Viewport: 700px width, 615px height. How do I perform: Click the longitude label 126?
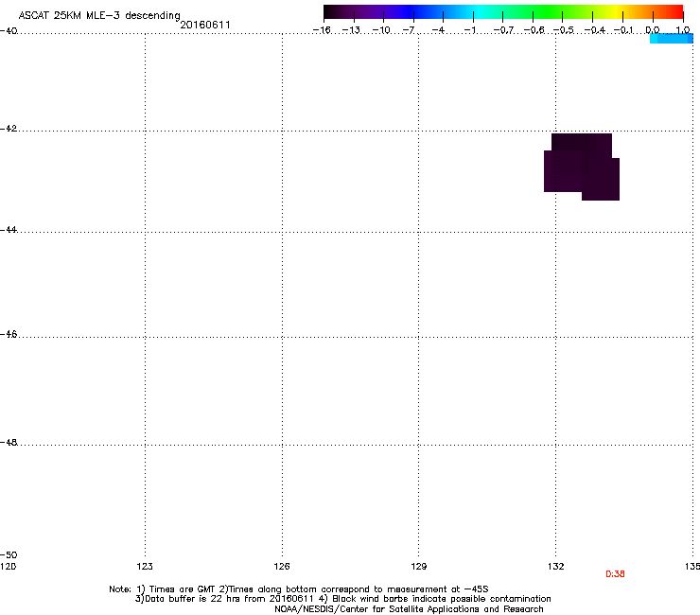tap(282, 567)
